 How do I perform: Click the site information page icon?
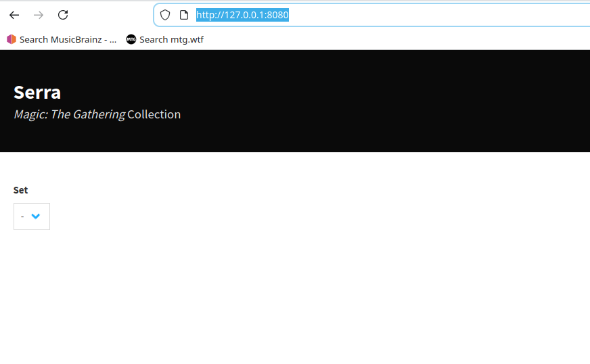(x=183, y=15)
